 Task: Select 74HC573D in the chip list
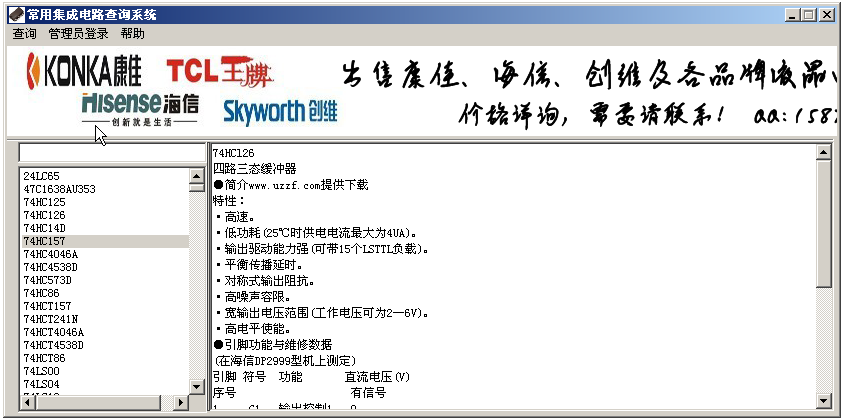coord(106,280)
